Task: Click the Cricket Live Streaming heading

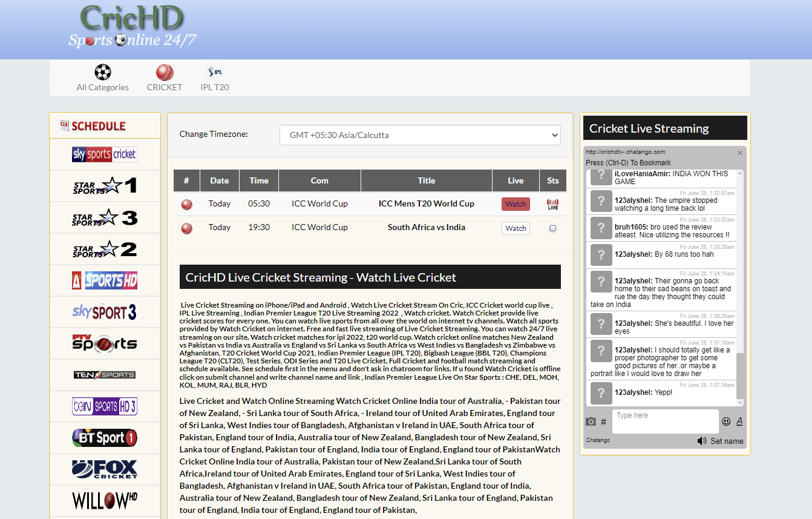Action: tap(649, 128)
